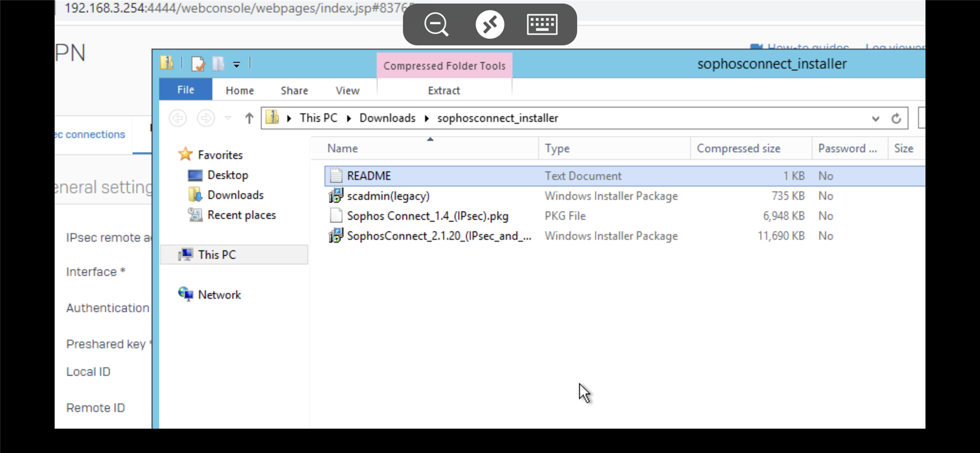Click the Favorites star icon
The image size is (980, 453).
coord(185,154)
